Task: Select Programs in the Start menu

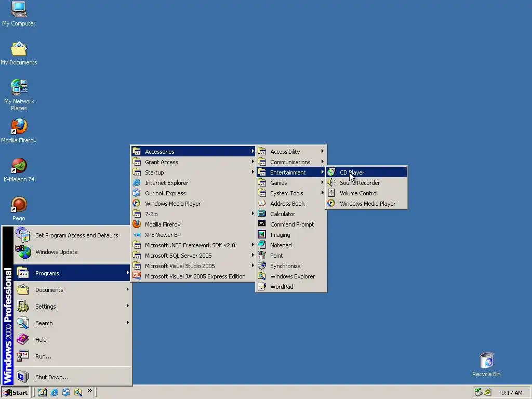Action: pos(72,273)
